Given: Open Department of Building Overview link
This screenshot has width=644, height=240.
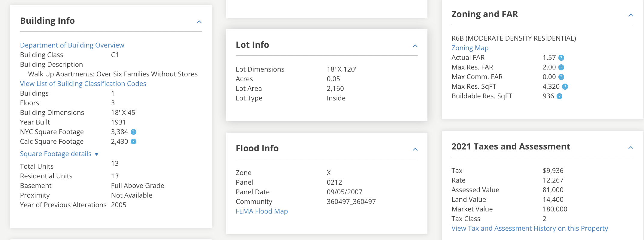Looking at the screenshot, I should pos(72,45).
